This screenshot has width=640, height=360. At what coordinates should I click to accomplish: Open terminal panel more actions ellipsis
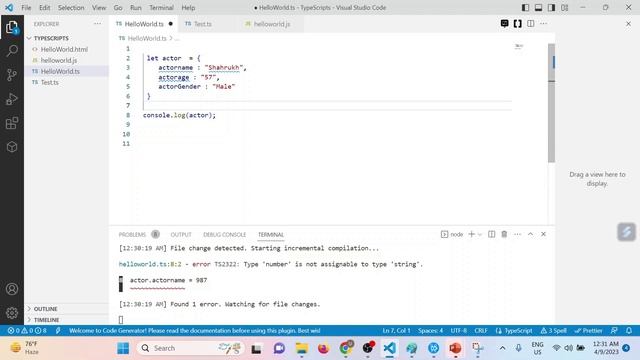tap(517, 234)
